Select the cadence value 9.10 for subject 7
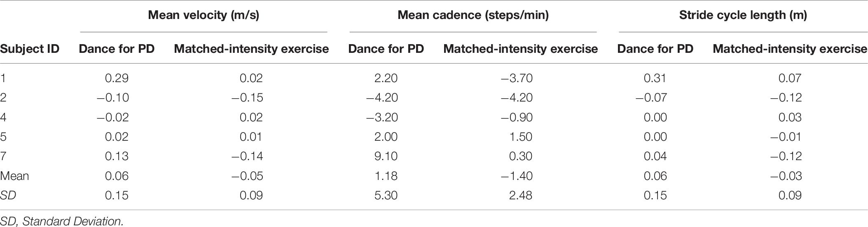 (x=386, y=156)
